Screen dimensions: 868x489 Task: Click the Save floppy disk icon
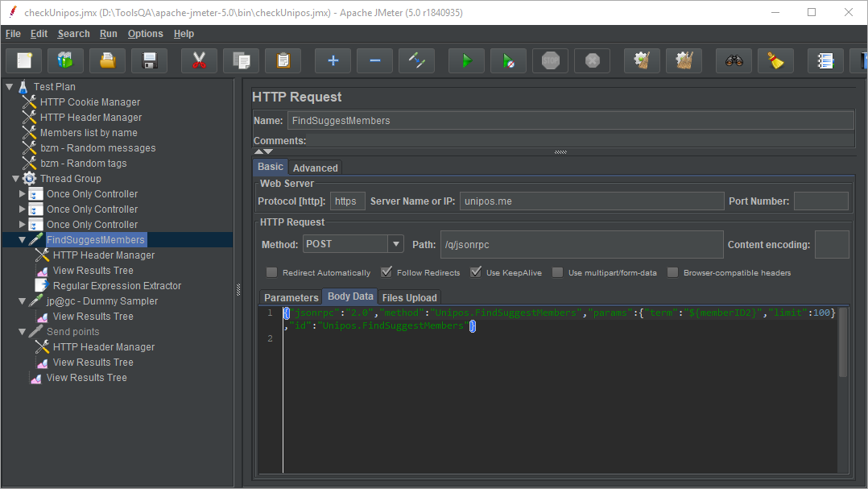(149, 61)
